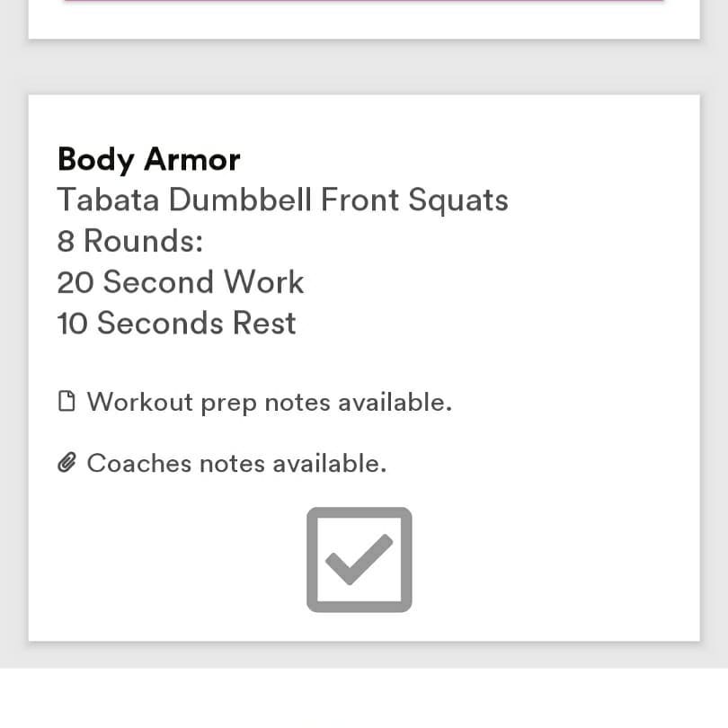The image size is (728, 728).
Task: Click the 20 Second Work line
Action: click(x=180, y=282)
